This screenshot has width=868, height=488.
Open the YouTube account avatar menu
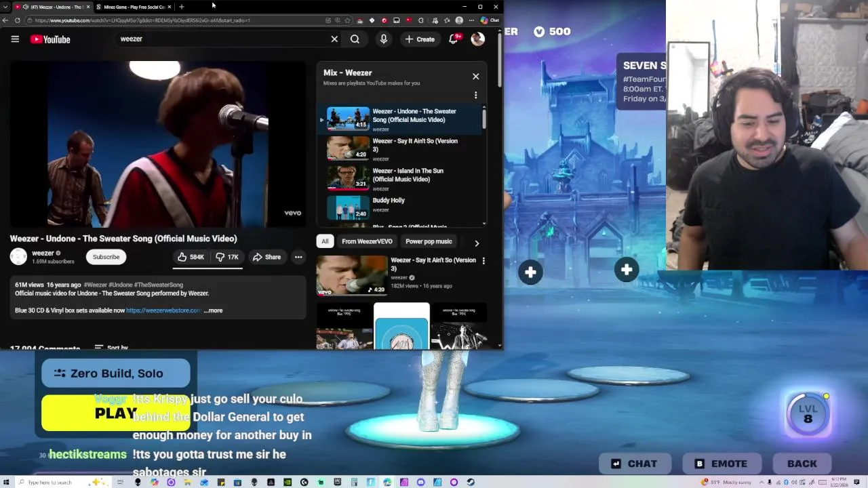tap(478, 39)
